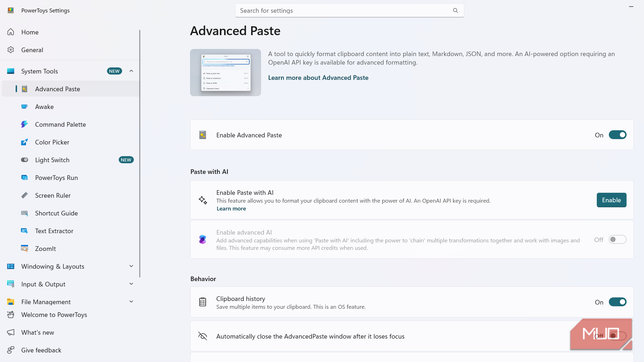Click the Give feedback icon
Screen dimensions: 644x362
click(11, 350)
